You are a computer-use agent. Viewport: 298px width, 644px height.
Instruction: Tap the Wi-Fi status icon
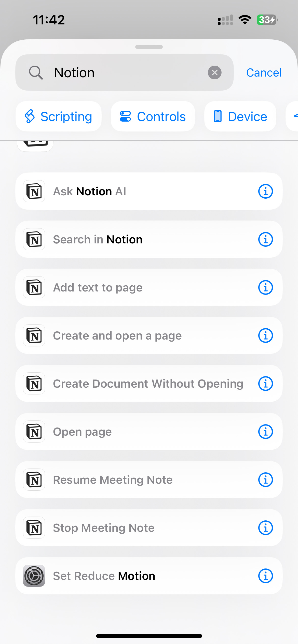point(245,20)
